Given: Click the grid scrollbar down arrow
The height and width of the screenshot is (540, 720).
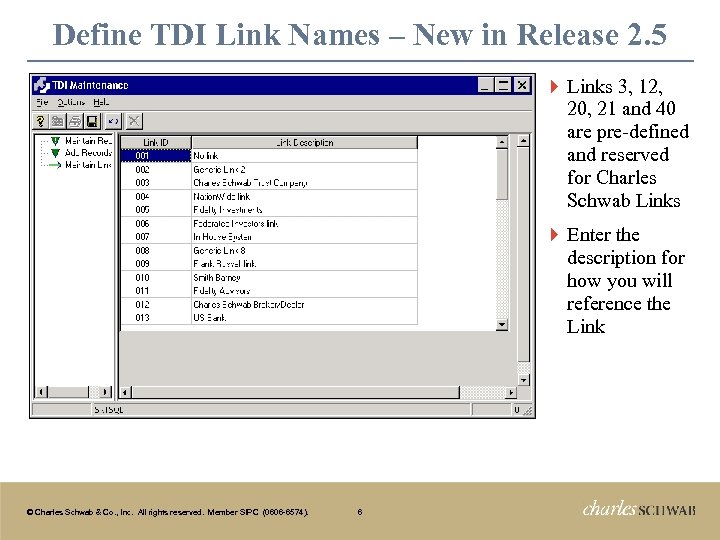Looking at the screenshot, I should tap(502, 325).
